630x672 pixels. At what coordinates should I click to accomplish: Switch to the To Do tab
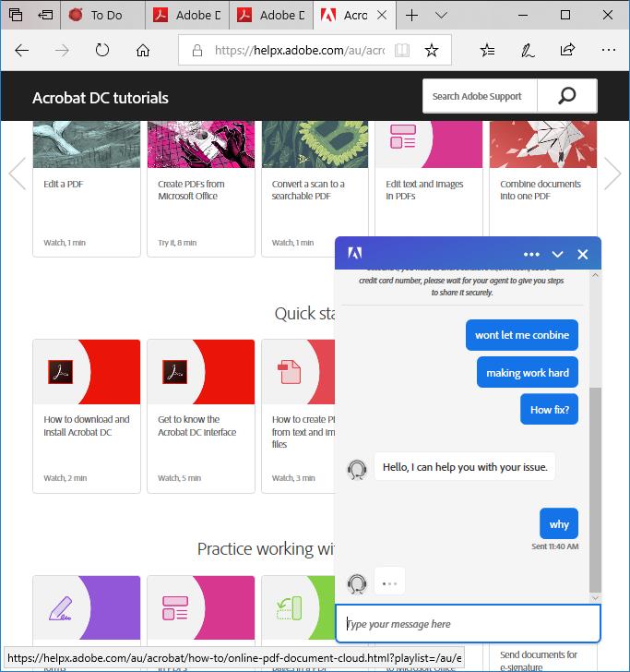click(102, 16)
